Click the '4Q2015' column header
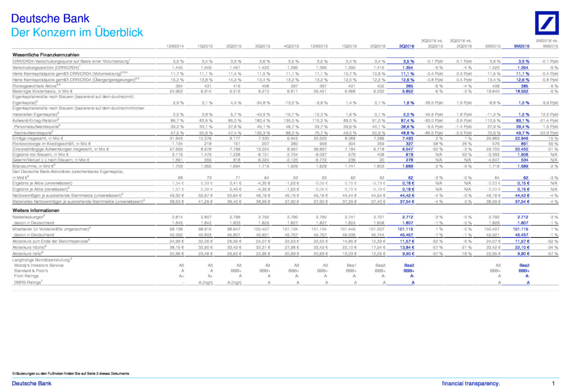This screenshot has height=392, width=566. pos(291,46)
